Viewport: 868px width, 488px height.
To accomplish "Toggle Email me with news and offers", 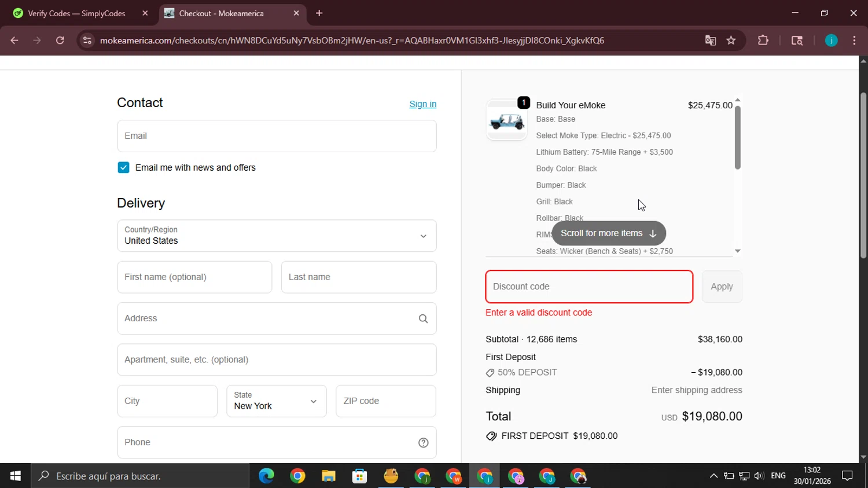I will pyautogui.click(x=123, y=167).
